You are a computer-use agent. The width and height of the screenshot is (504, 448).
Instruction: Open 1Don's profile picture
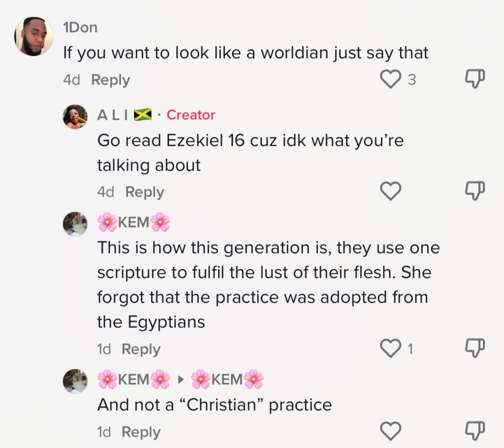[x=34, y=36]
